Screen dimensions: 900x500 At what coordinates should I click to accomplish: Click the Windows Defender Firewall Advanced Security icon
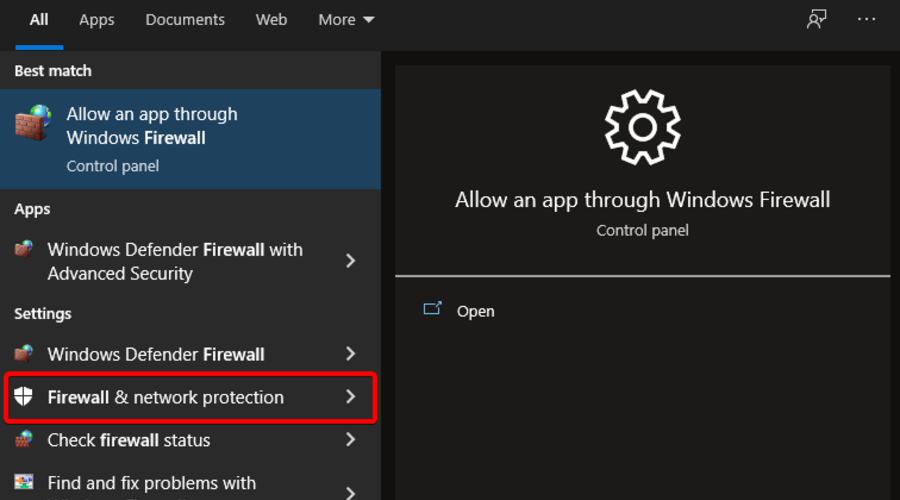pyautogui.click(x=24, y=250)
